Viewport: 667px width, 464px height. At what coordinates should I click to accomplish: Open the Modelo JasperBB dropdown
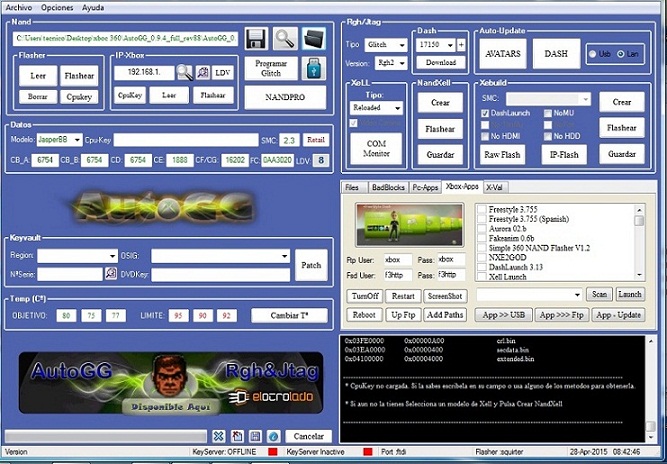coord(59,139)
